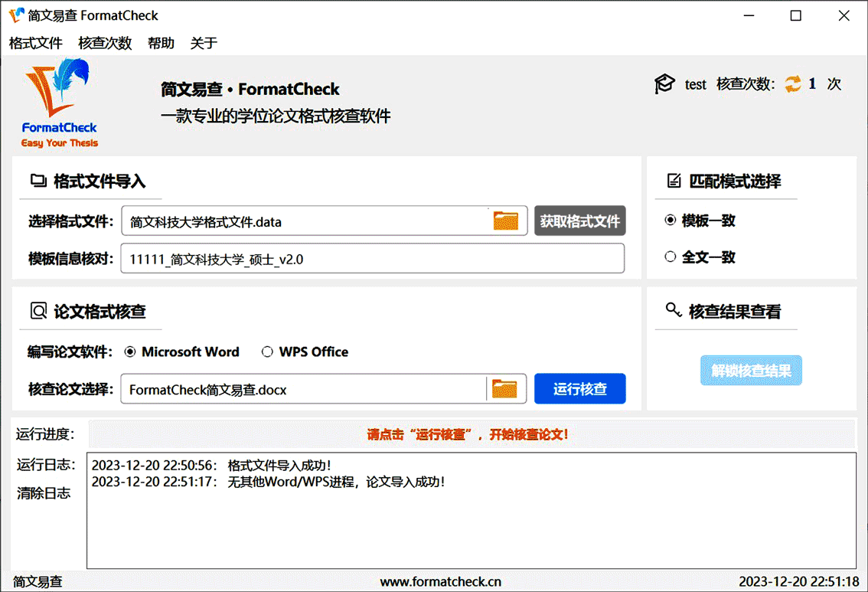The width and height of the screenshot is (868, 592).
Task: Choose WPS Office as writing software
Action: 305,352
